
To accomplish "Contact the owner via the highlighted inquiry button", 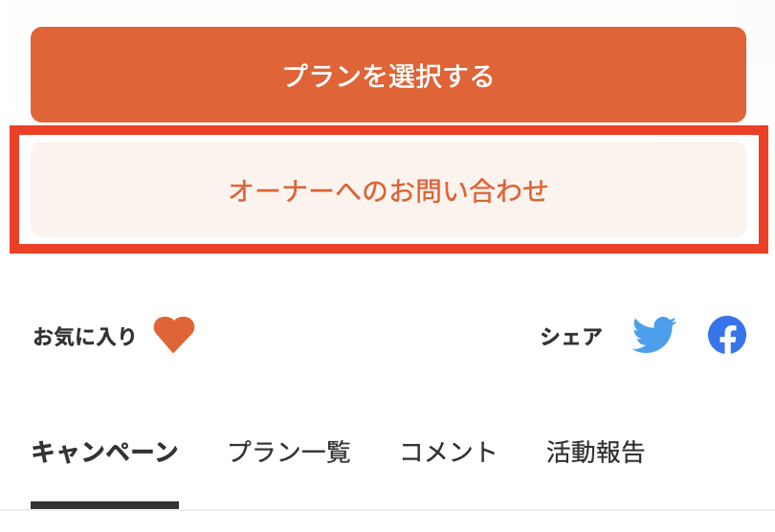I will [x=387, y=189].
